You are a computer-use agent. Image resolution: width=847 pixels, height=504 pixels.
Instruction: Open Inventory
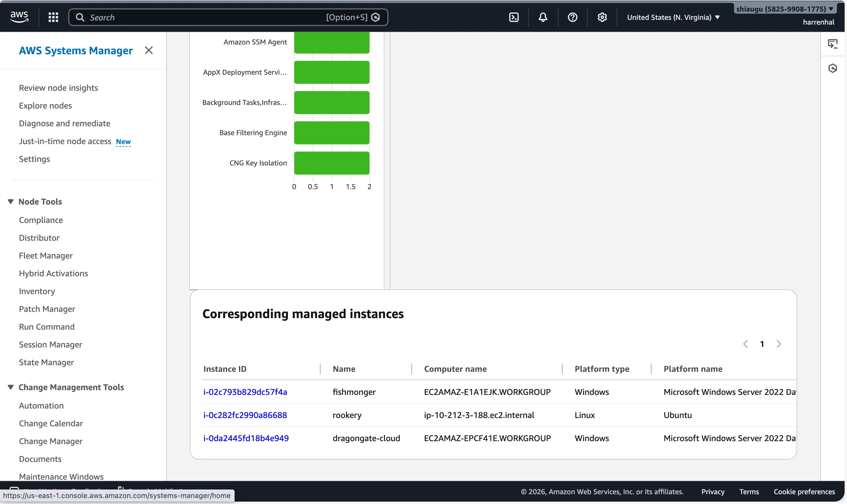(37, 291)
